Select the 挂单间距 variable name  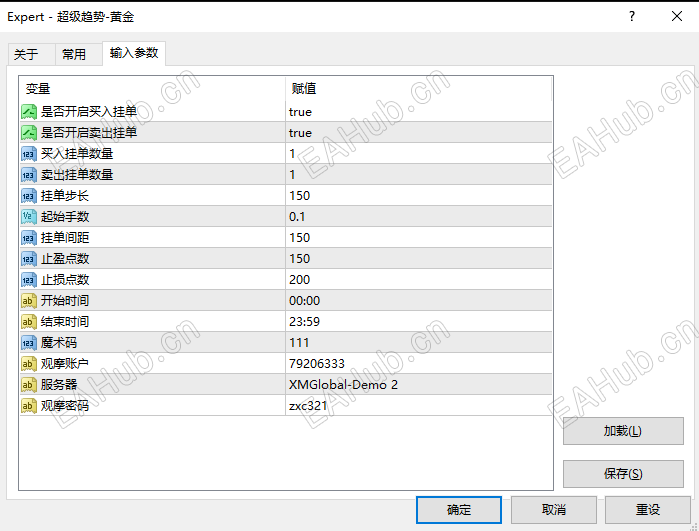pos(65,238)
